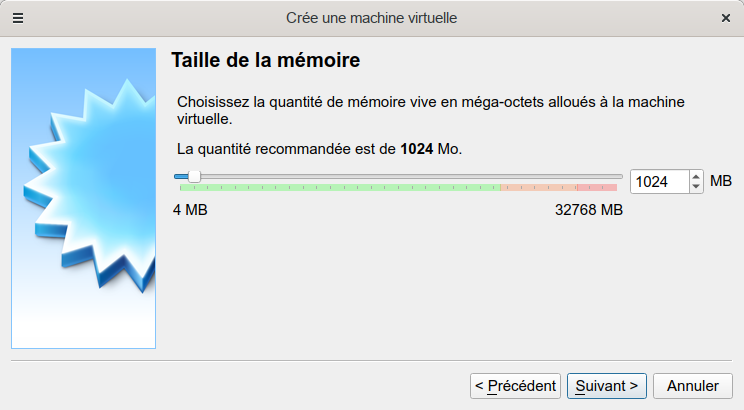Image resolution: width=744 pixels, height=410 pixels.
Task: Cancel the wizard with Annuler
Action: pyautogui.click(x=693, y=385)
